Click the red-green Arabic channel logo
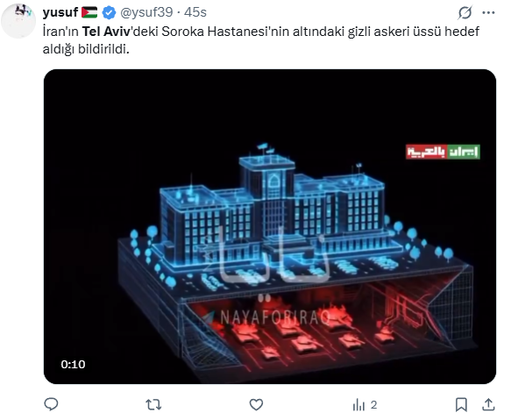 pos(443,152)
